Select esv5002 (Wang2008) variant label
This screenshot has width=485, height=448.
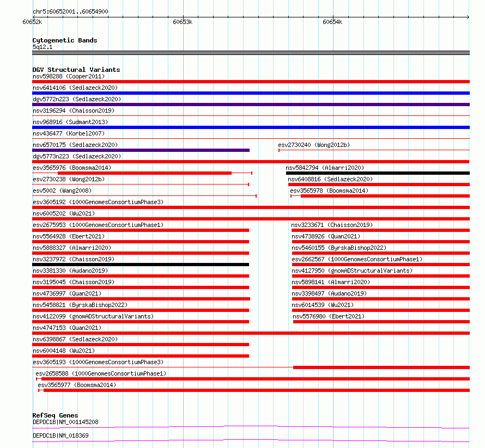(62, 191)
